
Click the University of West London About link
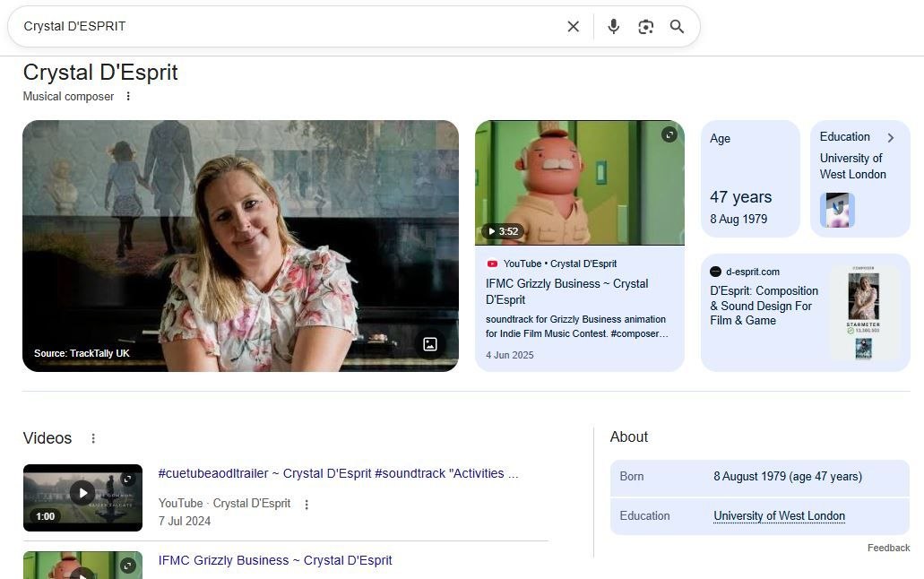(x=779, y=516)
